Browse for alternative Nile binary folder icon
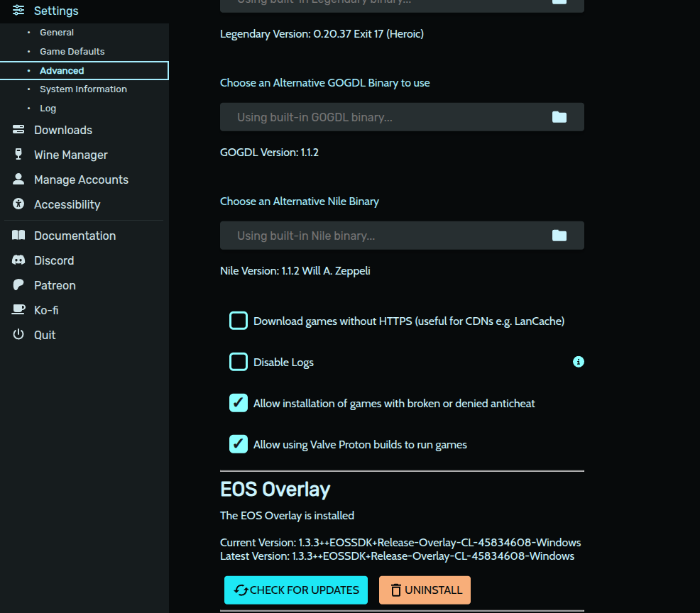 pos(559,236)
